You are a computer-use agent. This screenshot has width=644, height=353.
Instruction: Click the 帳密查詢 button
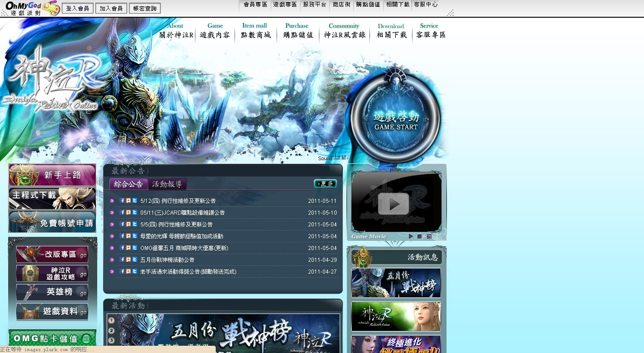(x=145, y=9)
